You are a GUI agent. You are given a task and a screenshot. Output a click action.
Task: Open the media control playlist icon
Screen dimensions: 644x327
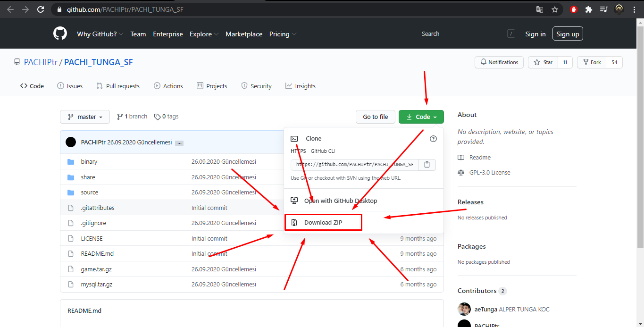(603, 9)
